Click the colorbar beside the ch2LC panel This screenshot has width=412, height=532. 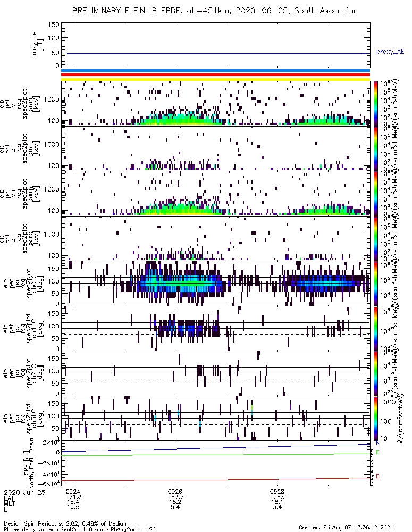(375, 373)
